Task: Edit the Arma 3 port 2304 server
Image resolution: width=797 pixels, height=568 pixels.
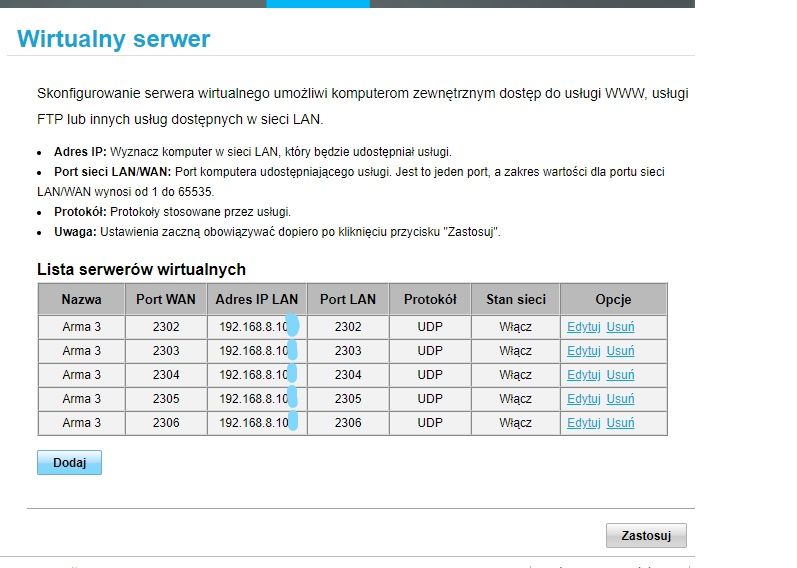Action: (x=583, y=375)
